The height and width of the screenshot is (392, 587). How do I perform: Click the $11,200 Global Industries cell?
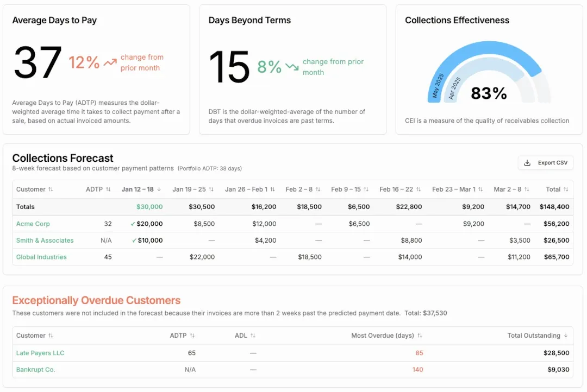[519, 257]
